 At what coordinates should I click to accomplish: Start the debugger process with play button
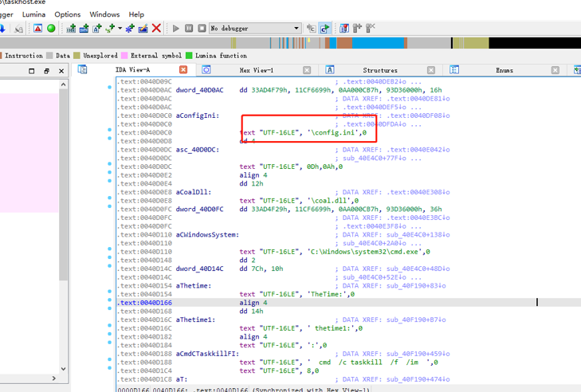pyautogui.click(x=176, y=28)
